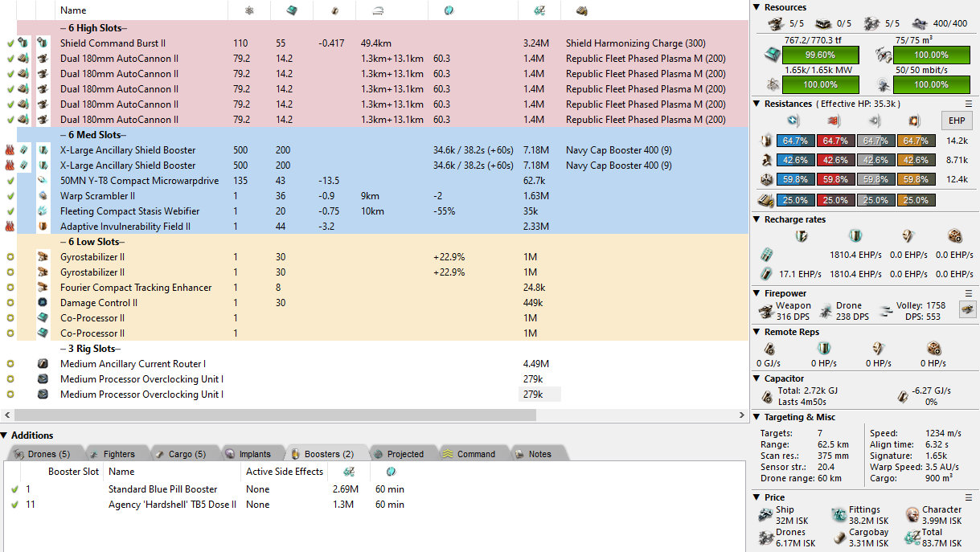Click the ammo column header icon
Viewport: 980px width, 552px height.
[580, 10]
